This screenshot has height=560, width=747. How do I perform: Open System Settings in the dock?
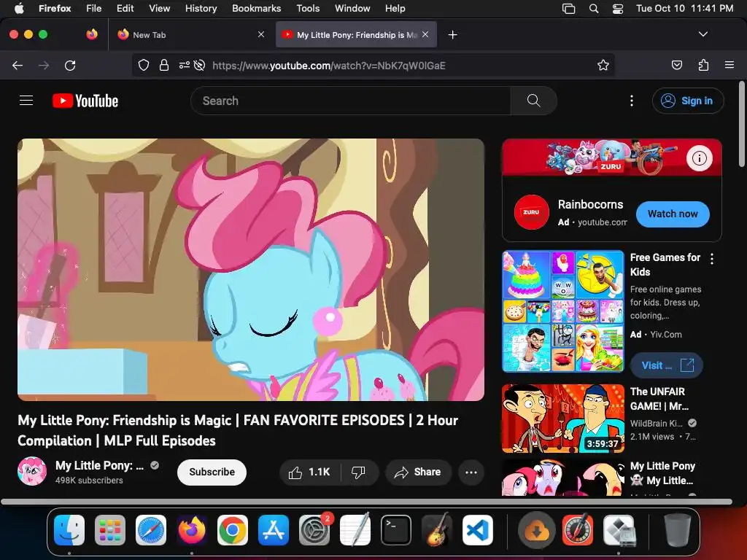(314, 530)
